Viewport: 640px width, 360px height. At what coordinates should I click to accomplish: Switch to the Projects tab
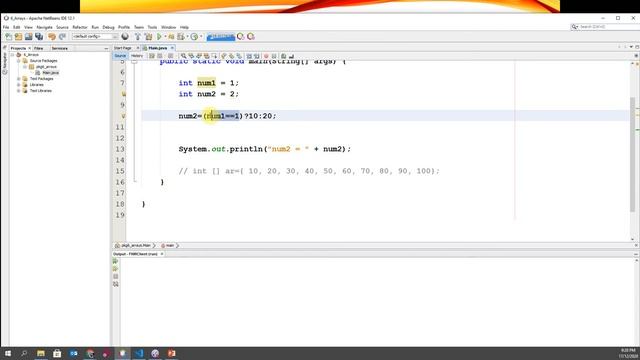coord(18,48)
